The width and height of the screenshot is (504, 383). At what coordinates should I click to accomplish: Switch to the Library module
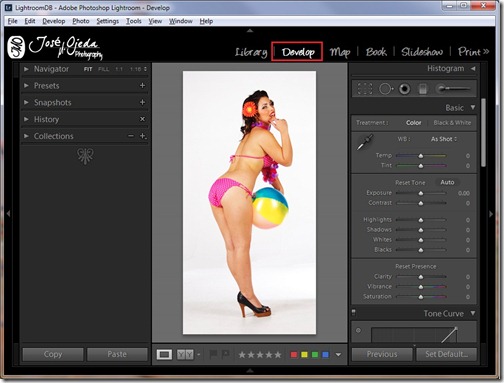click(x=251, y=52)
